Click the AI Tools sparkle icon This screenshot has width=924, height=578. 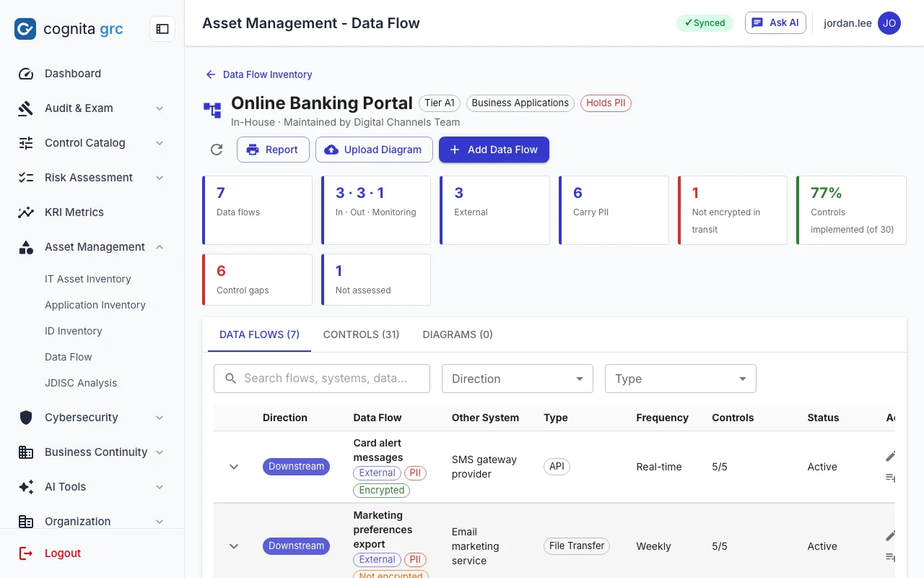(26, 487)
